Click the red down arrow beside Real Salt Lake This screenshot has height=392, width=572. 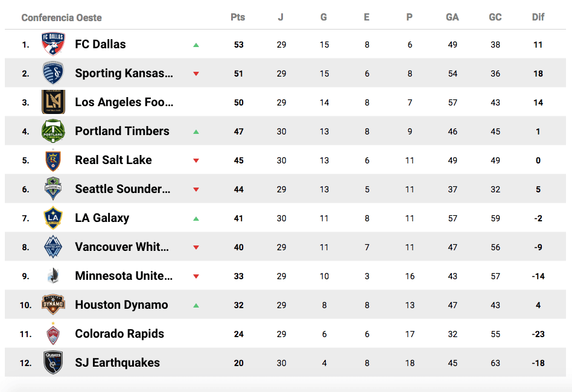pyautogui.click(x=196, y=160)
